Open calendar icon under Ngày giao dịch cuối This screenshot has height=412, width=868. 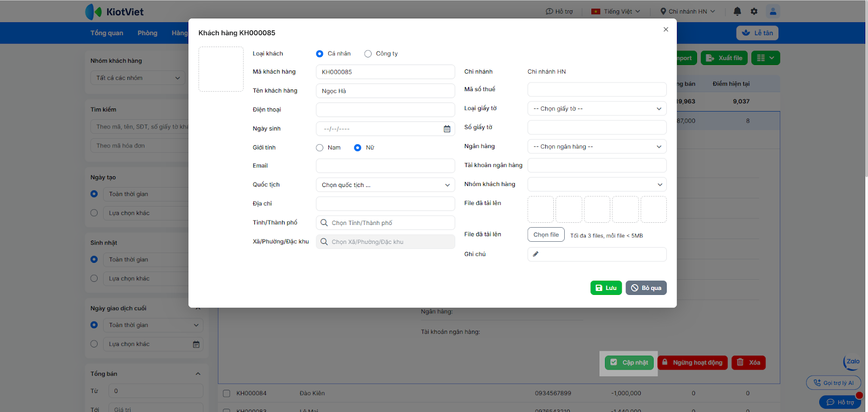point(196,344)
